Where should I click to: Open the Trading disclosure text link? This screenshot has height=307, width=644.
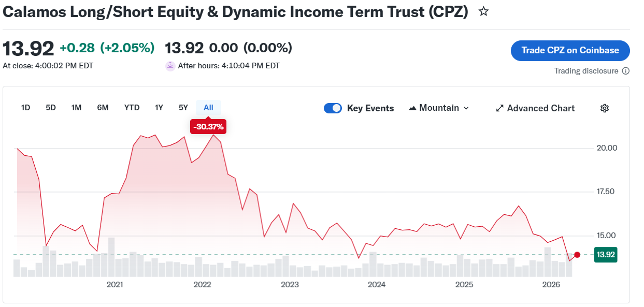click(586, 71)
